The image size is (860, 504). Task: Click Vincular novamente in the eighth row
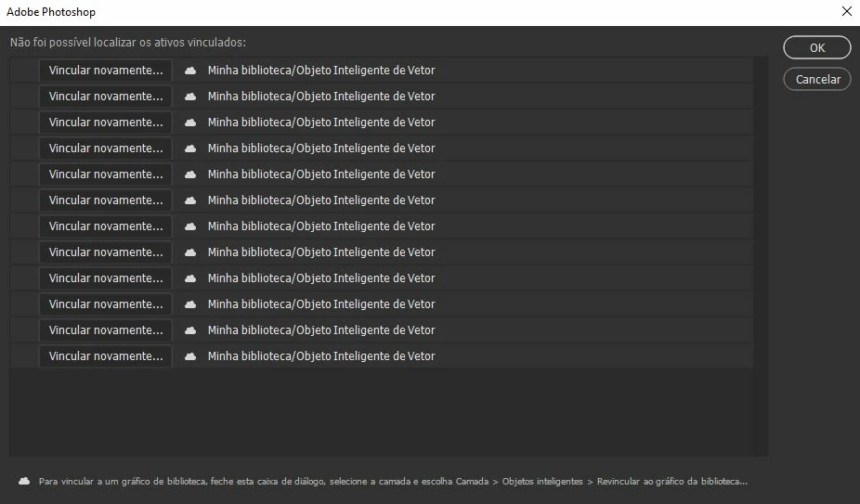coord(105,252)
